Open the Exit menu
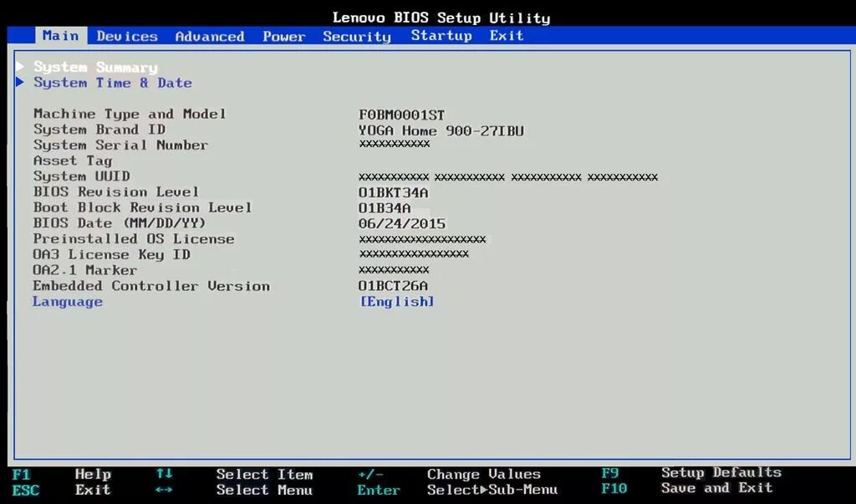 pos(507,36)
